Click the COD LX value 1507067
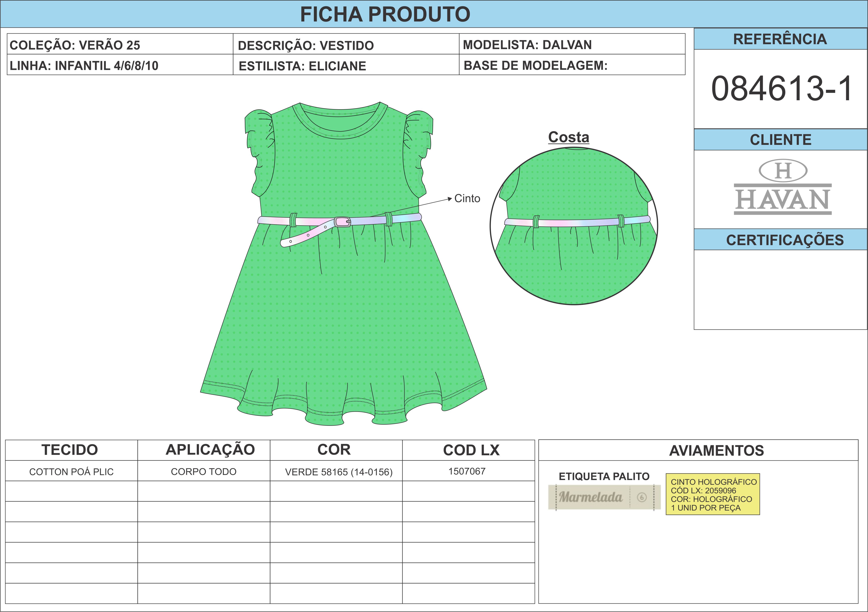The image size is (868, 612). click(467, 471)
